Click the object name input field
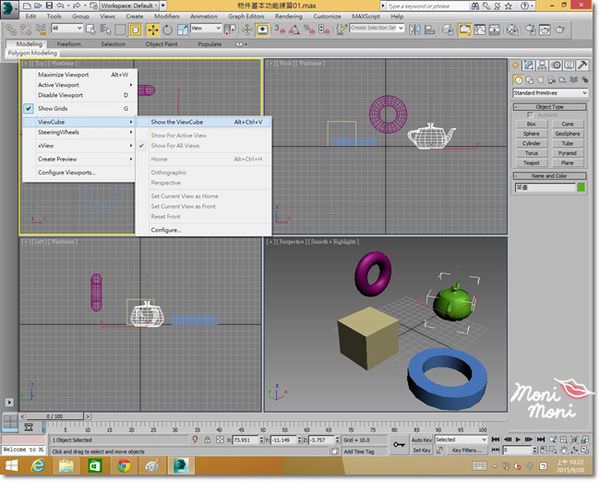The image size is (600, 482). 545,186
